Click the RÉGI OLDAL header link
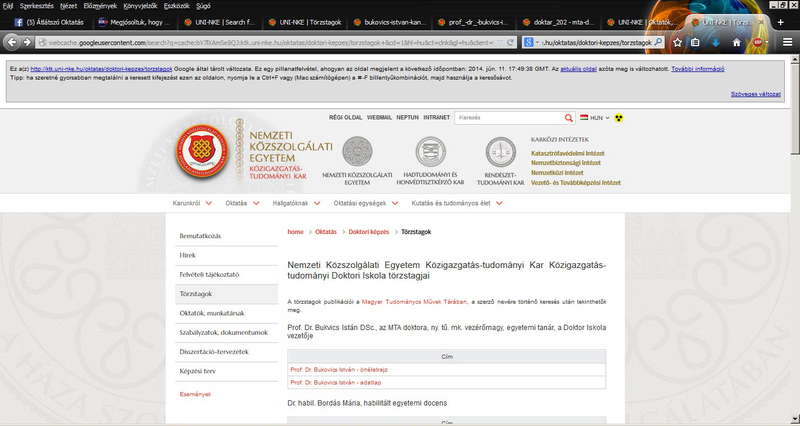800x426 pixels. 345,118
